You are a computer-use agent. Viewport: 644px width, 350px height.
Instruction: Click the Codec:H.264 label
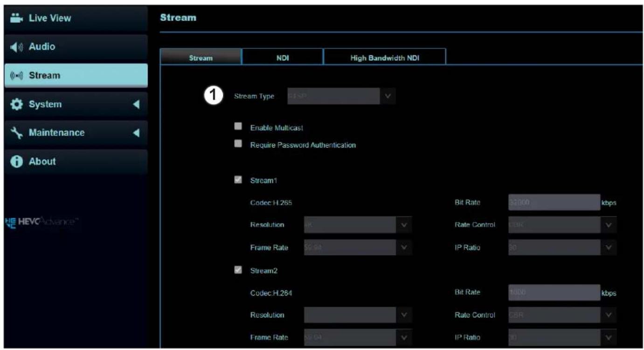tap(271, 293)
